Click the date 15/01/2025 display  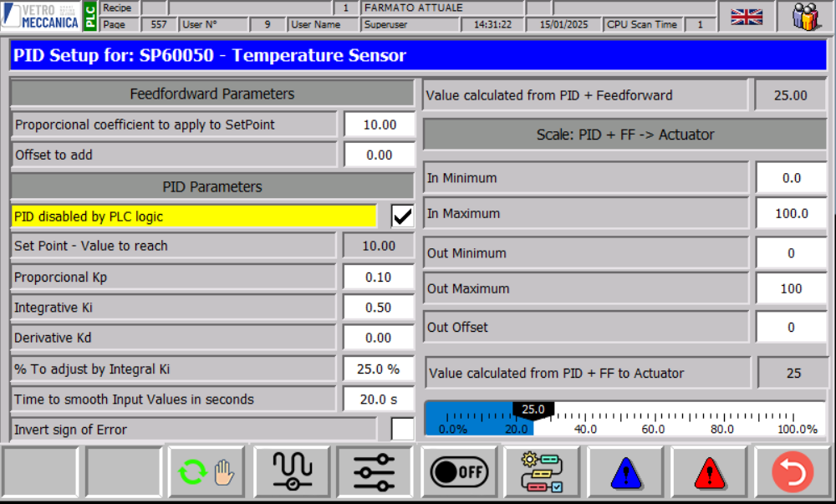tap(563, 24)
